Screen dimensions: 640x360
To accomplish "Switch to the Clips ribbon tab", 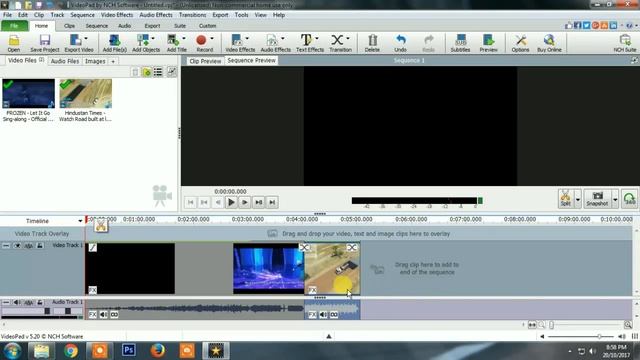I will [x=69, y=26].
